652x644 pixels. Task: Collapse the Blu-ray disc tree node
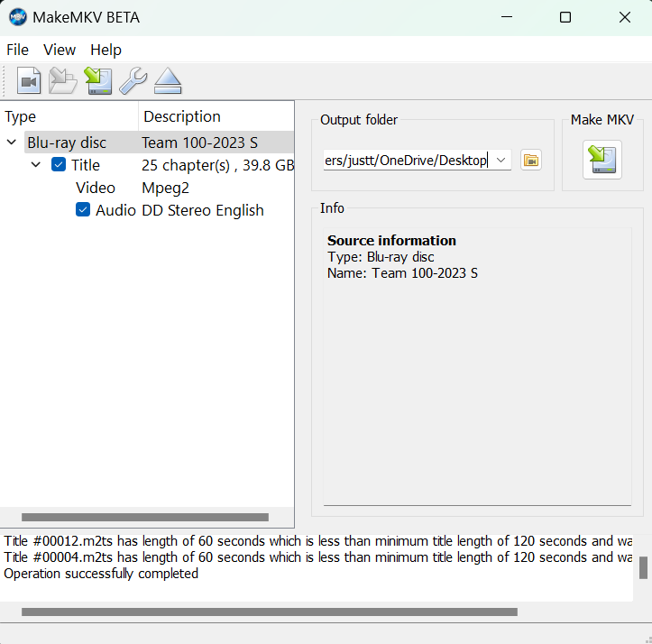(12, 143)
